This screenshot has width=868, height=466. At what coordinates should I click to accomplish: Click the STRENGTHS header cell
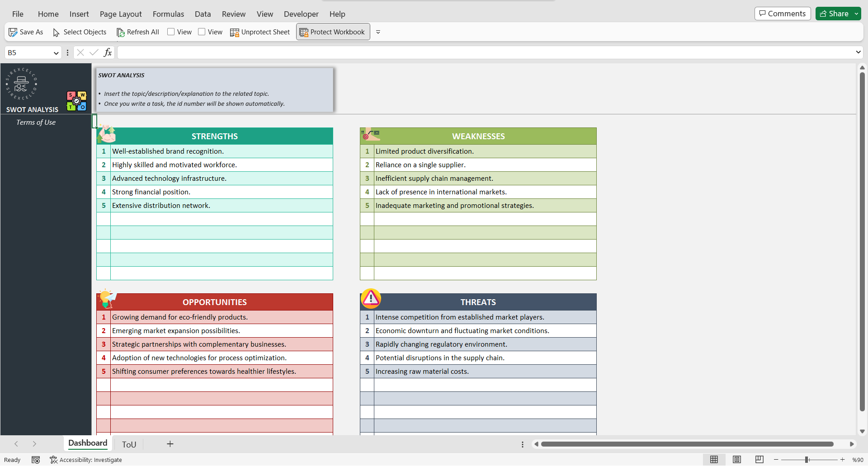(215, 136)
